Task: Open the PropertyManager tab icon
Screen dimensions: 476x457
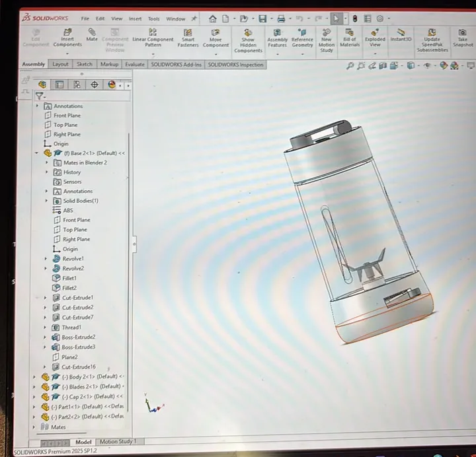Action: (x=59, y=85)
